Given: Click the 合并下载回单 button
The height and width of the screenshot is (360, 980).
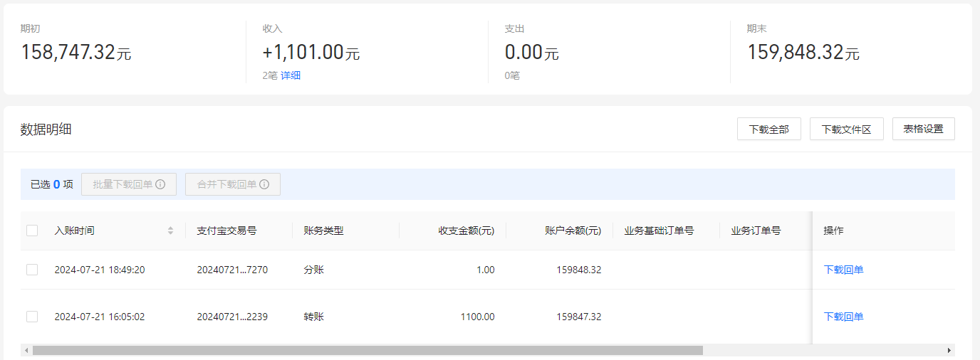Looking at the screenshot, I should click(233, 184).
